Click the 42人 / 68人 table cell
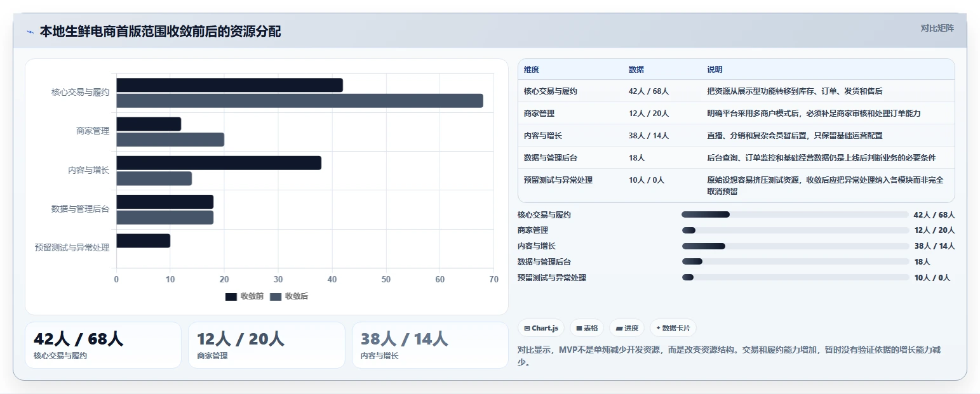980x394 pixels. (648, 91)
